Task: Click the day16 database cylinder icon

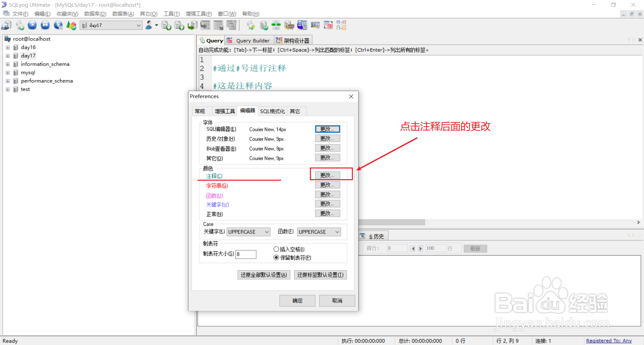Action: (16, 47)
